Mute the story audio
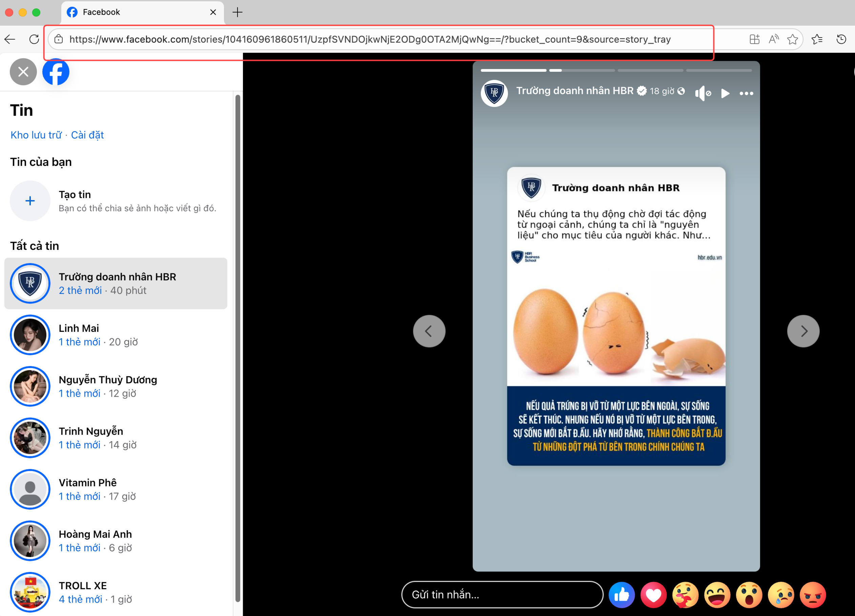 703,93
